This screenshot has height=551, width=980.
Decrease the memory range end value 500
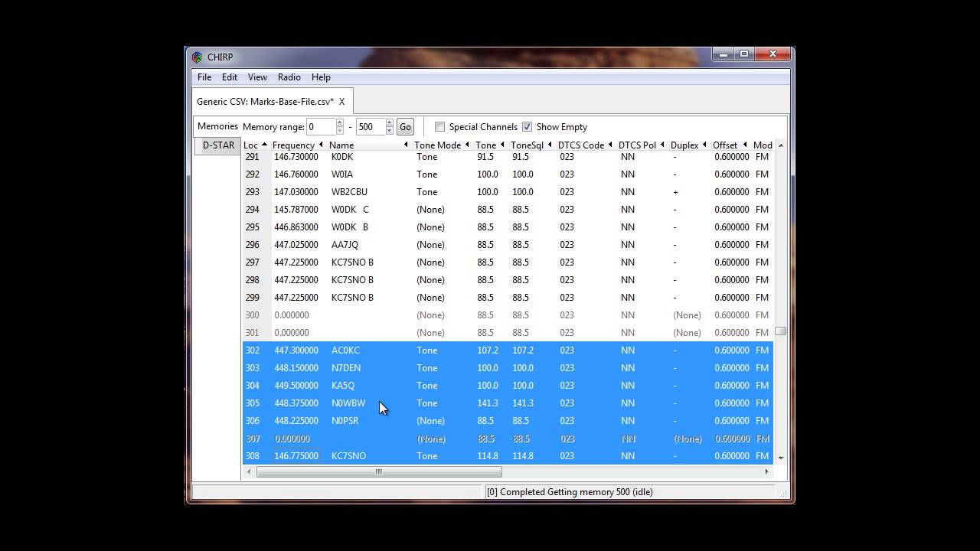click(x=390, y=131)
